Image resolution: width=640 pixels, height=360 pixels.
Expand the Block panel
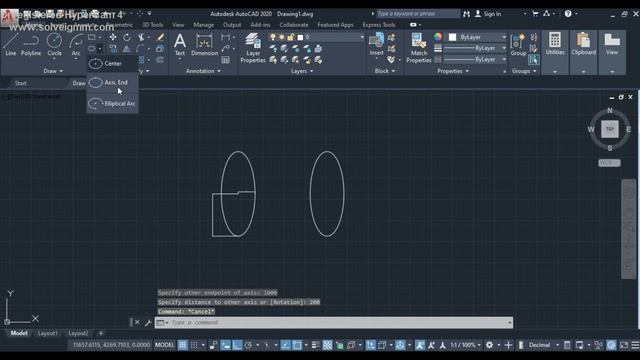385,71
